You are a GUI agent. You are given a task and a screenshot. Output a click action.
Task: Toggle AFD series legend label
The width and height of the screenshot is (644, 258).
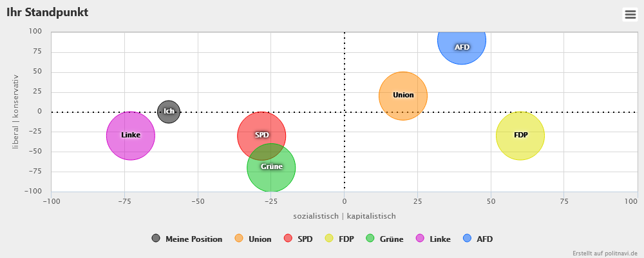click(x=484, y=239)
